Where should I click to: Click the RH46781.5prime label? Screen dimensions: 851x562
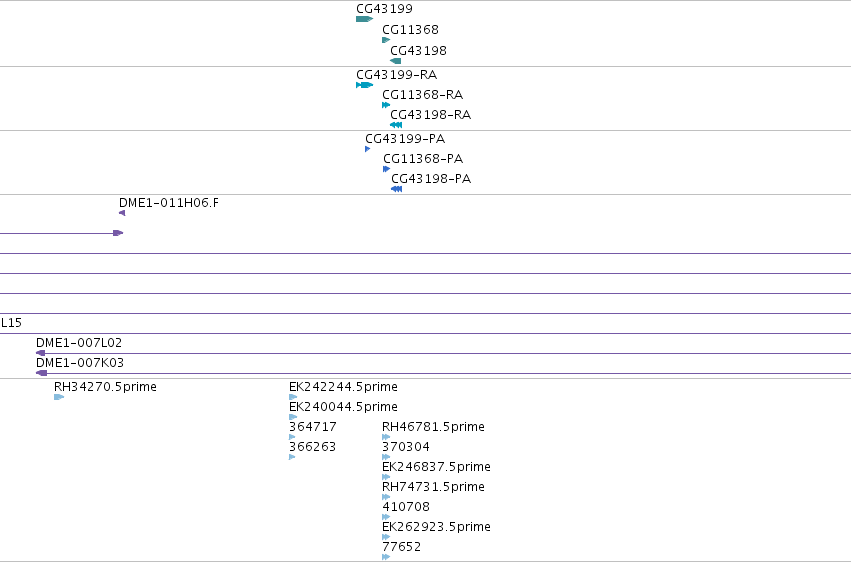point(434,427)
